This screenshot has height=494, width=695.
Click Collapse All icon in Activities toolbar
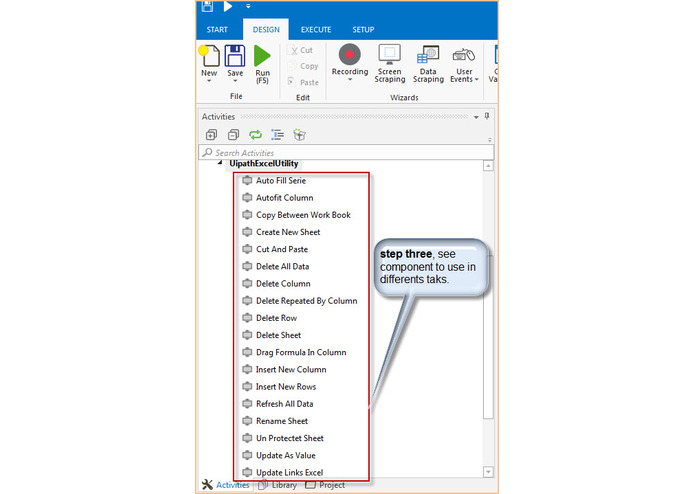(x=233, y=135)
